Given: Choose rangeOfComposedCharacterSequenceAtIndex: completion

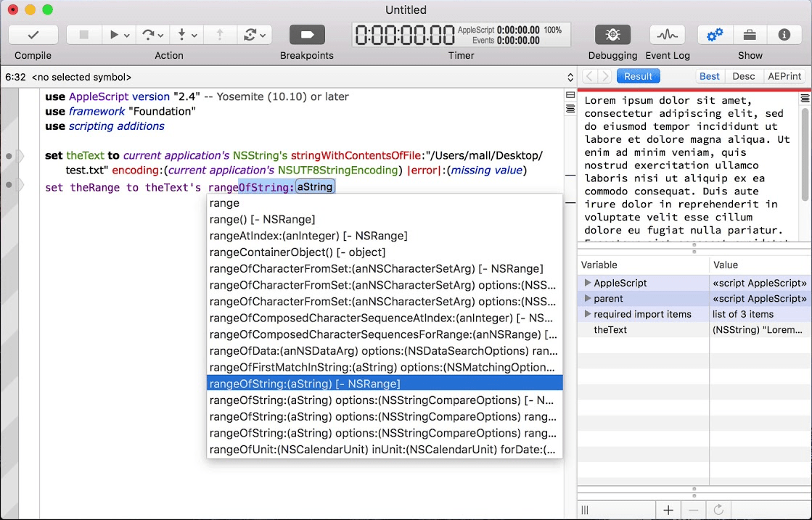Looking at the screenshot, I should (385, 318).
